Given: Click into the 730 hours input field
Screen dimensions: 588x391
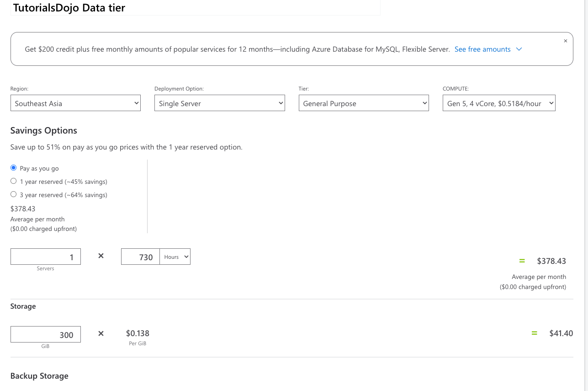Looking at the screenshot, I should [140, 257].
